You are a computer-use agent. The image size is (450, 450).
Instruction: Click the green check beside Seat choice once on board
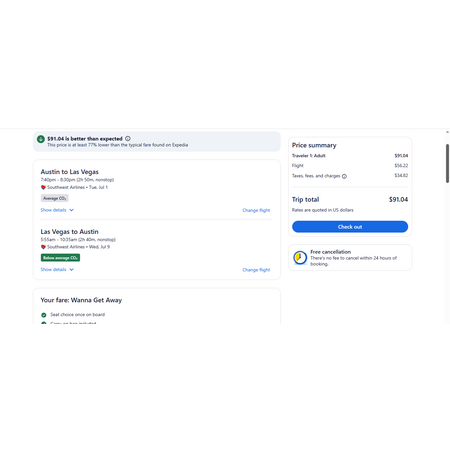tap(44, 315)
